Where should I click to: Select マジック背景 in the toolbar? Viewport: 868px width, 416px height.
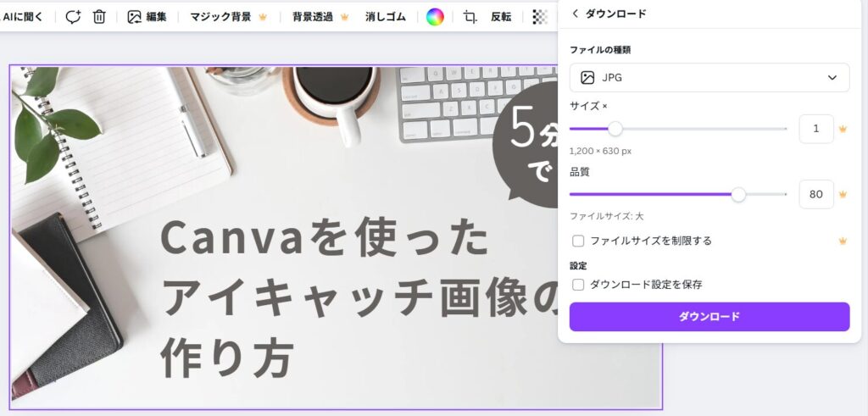(x=228, y=17)
